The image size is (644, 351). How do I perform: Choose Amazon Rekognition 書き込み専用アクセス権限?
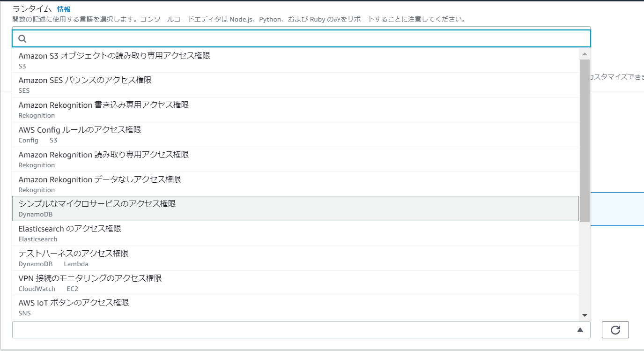[296, 110]
